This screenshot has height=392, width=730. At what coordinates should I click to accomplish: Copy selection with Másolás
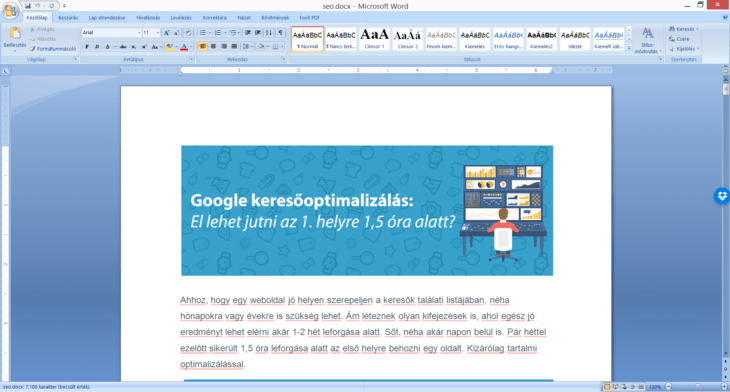coord(42,39)
